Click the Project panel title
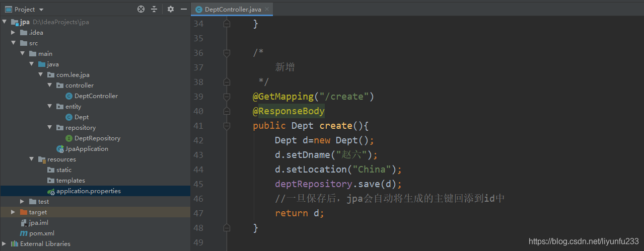The width and height of the screenshot is (644, 251). [25, 10]
